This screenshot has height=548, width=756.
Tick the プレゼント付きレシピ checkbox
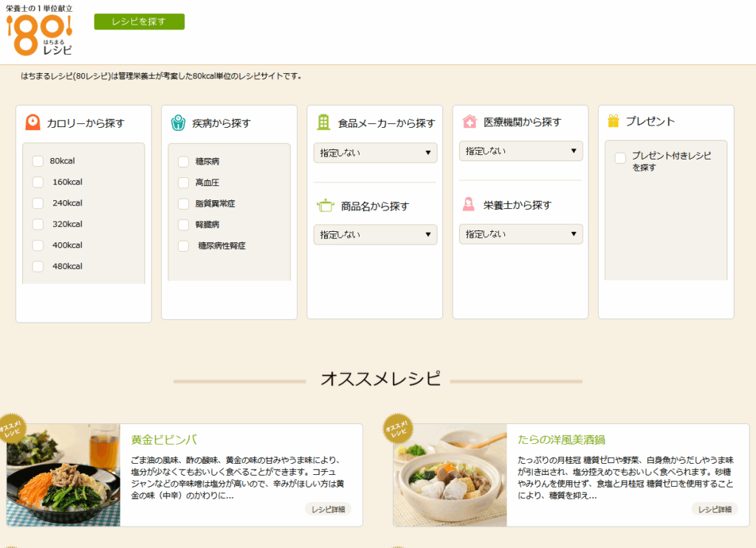point(620,157)
